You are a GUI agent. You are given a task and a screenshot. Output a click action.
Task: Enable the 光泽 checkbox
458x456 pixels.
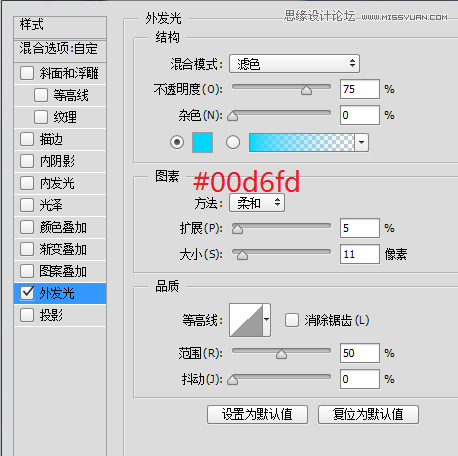point(27,205)
